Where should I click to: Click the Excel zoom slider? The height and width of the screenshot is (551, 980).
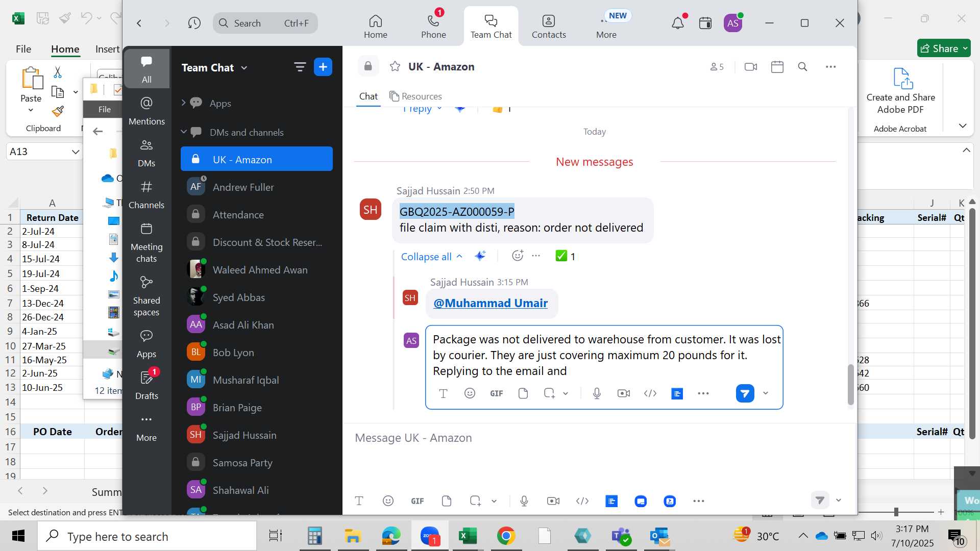[896, 512]
